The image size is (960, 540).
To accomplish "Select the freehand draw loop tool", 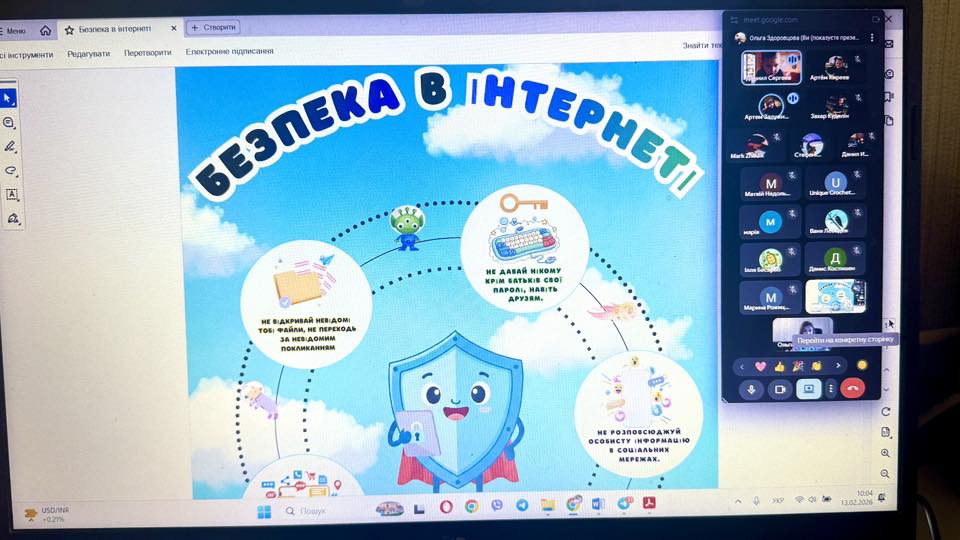I will pos(11,170).
